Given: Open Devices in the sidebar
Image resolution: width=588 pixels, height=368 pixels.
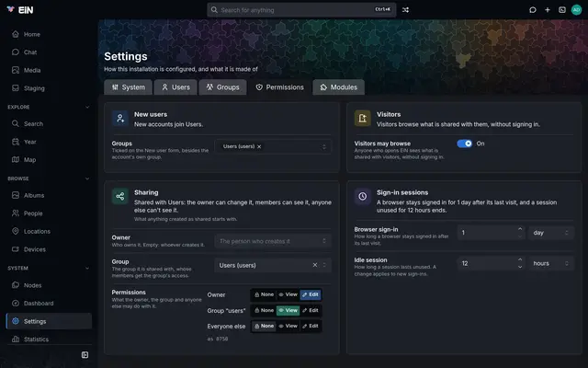Looking at the screenshot, I should (49, 249).
